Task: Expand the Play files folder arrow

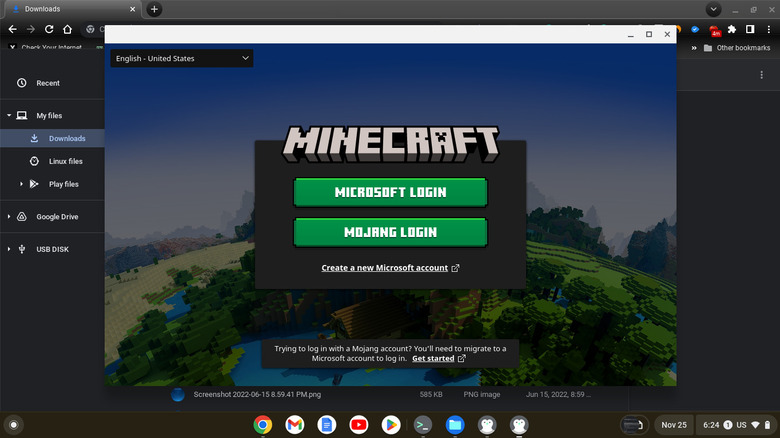Action: [21, 184]
